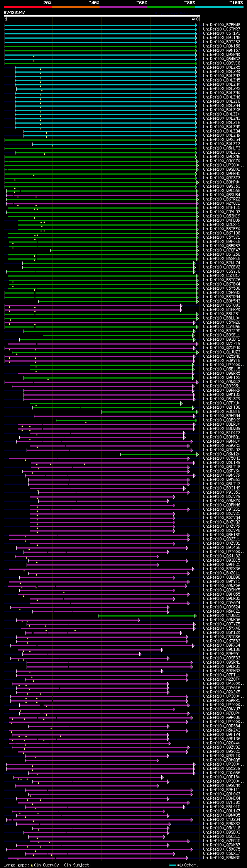Viewport: 247px width, 868px height.
Task: Select the UniRef100_Q6JJ32 label
Action: [x=222, y=556]
